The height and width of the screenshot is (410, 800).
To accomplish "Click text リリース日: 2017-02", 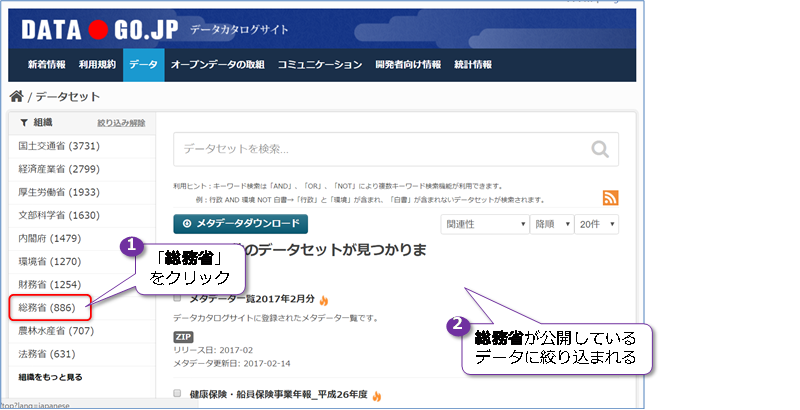I will click(x=213, y=350).
